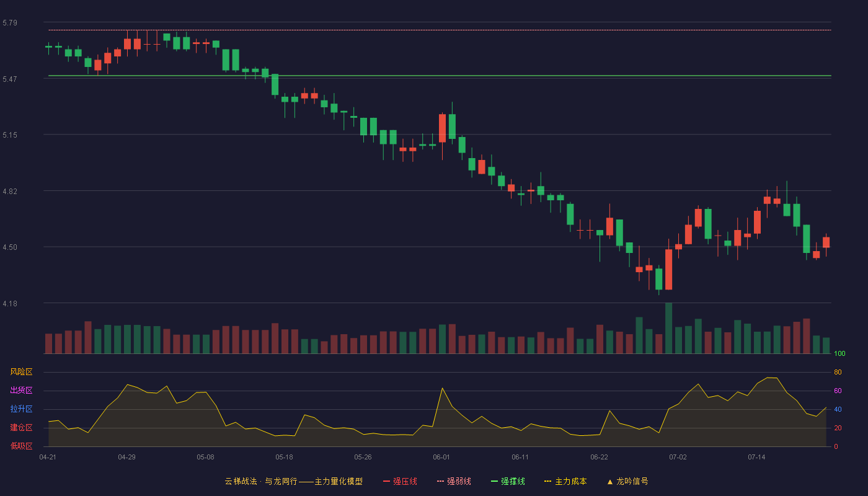Click the 07-14 date axis marker
This screenshot has width=868, height=496.
click(756, 457)
